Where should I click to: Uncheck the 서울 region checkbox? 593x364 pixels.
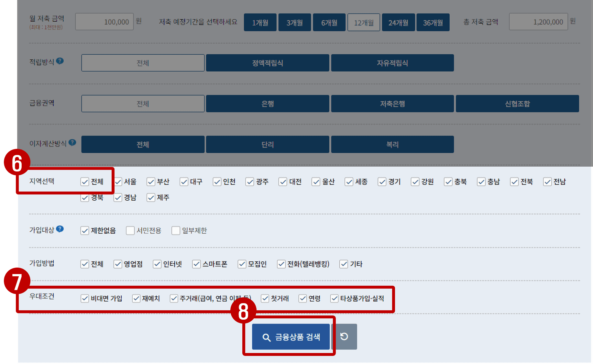point(118,182)
